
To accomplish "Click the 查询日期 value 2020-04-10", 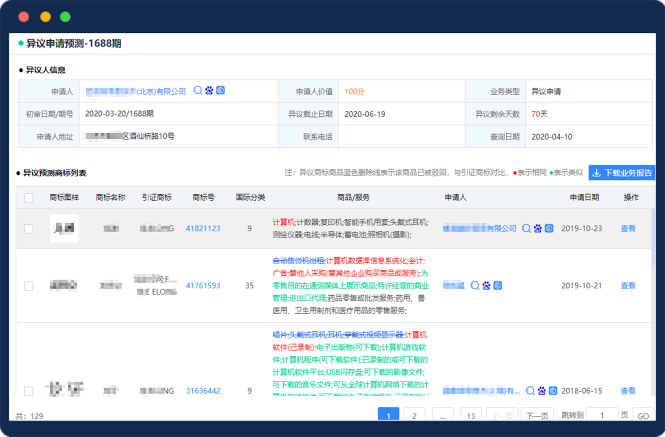I will click(552, 137).
